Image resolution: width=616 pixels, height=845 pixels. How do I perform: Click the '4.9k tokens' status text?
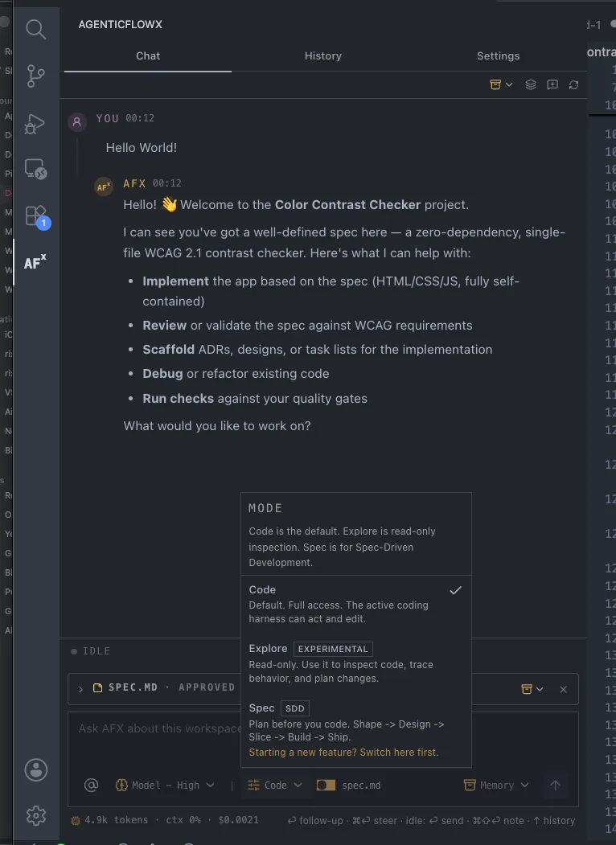pos(116,820)
